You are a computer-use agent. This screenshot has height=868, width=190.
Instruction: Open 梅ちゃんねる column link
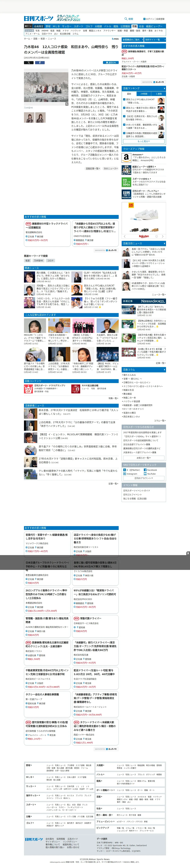coord(130,375)
